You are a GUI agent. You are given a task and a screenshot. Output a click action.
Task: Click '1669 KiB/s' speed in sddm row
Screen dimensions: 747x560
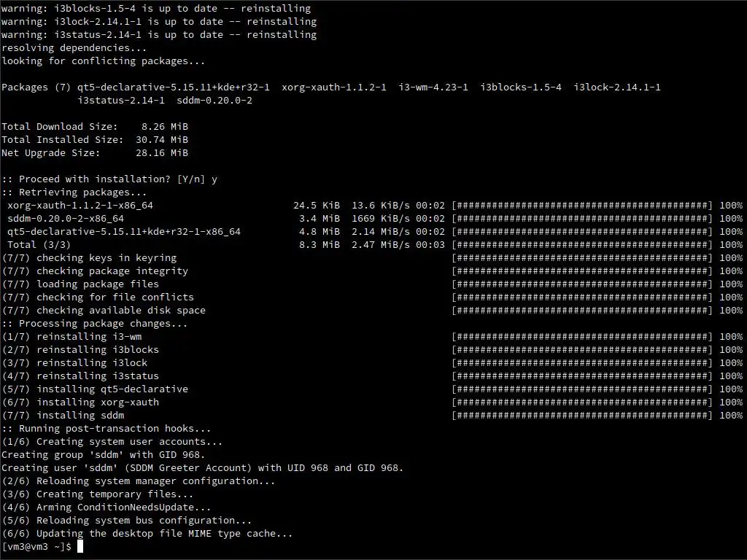click(381, 219)
